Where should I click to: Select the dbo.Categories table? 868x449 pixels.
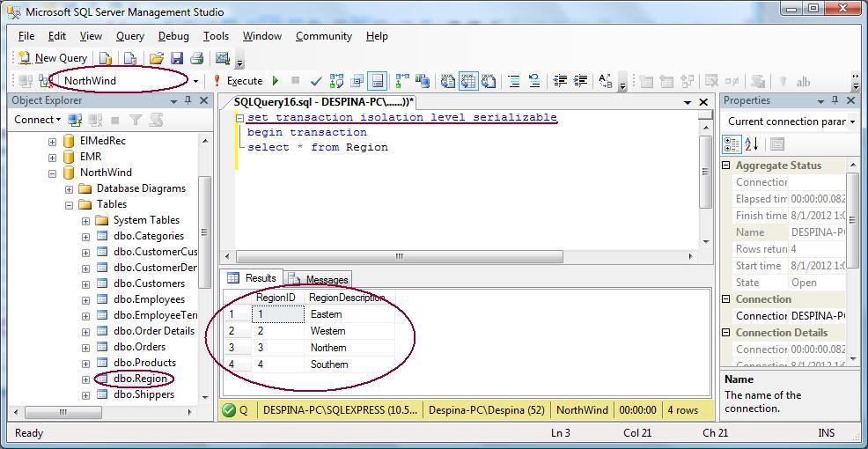(149, 236)
